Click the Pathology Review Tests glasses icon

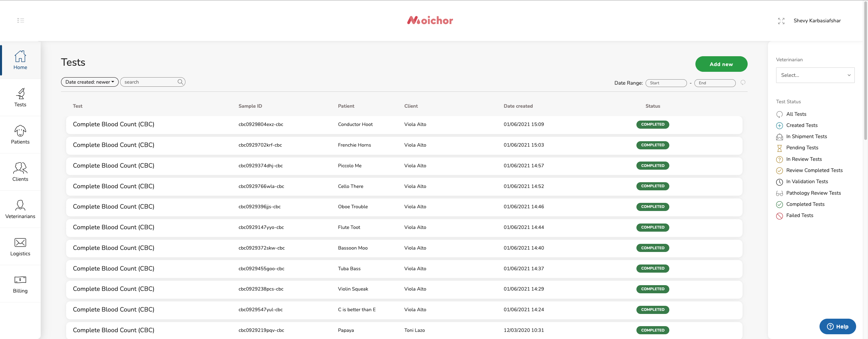pyautogui.click(x=780, y=193)
